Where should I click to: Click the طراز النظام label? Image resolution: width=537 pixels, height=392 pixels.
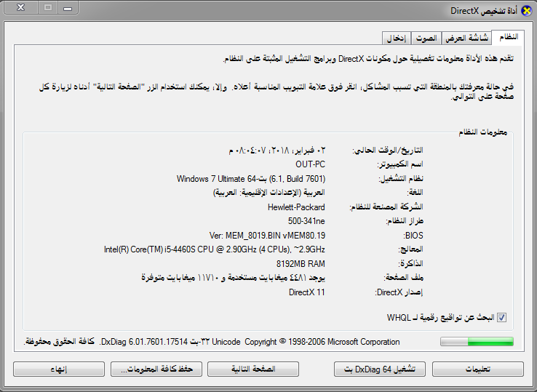(405, 221)
